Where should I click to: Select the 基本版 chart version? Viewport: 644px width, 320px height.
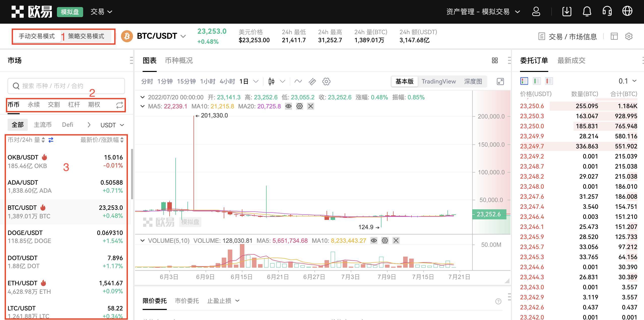point(405,82)
